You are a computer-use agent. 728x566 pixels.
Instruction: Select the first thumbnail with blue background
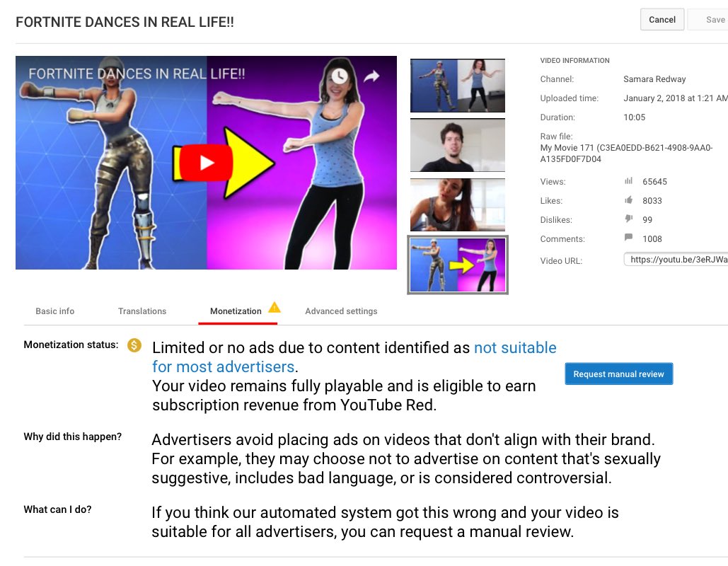tap(457, 86)
